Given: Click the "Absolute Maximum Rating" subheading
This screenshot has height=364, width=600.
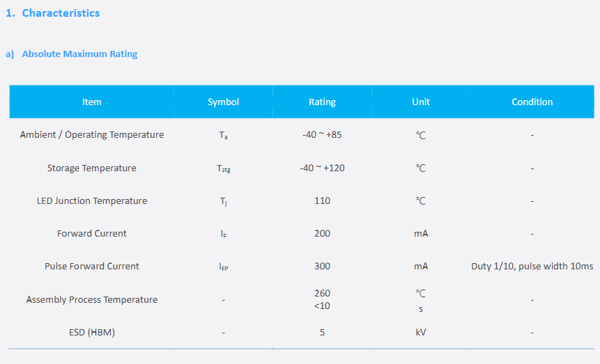Looking at the screenshot, I should click(79, 54).
